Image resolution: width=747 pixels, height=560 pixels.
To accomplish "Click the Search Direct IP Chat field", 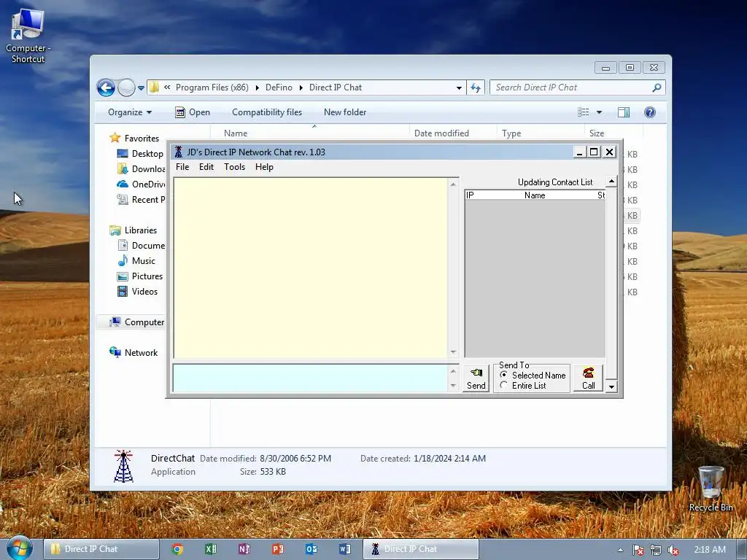I will 572,87.
